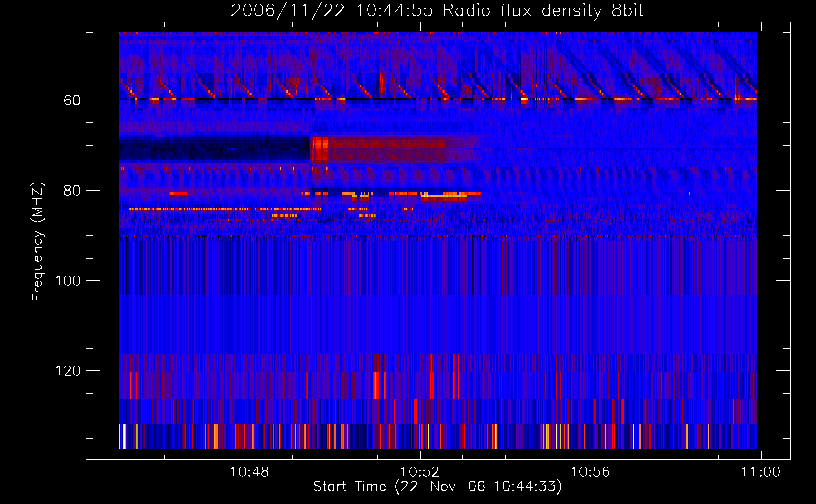The width and height of the screenshot is (816, 504).
Task: Click the '10:48' time tick label
Action: tap(250, 472)
